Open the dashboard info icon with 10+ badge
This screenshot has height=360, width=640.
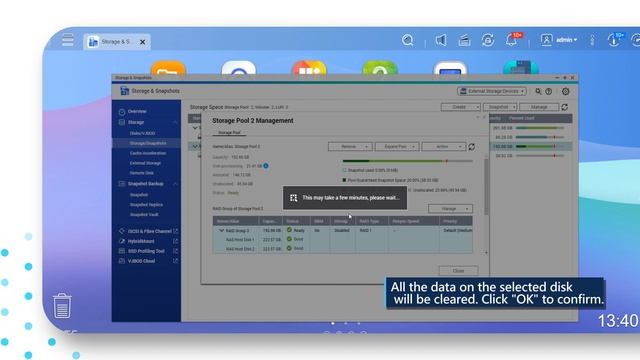point(615,40)
